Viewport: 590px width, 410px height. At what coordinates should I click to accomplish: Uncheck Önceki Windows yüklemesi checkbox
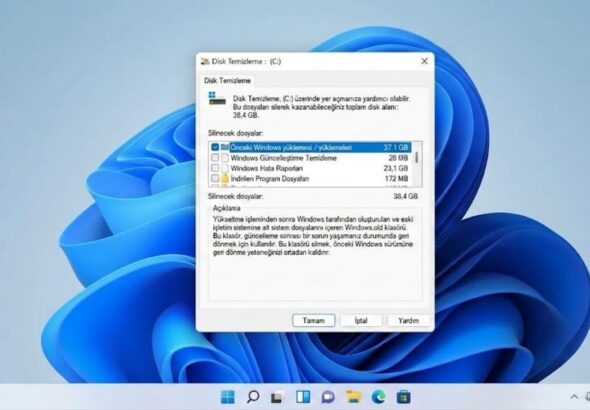[x=215, y=147]
